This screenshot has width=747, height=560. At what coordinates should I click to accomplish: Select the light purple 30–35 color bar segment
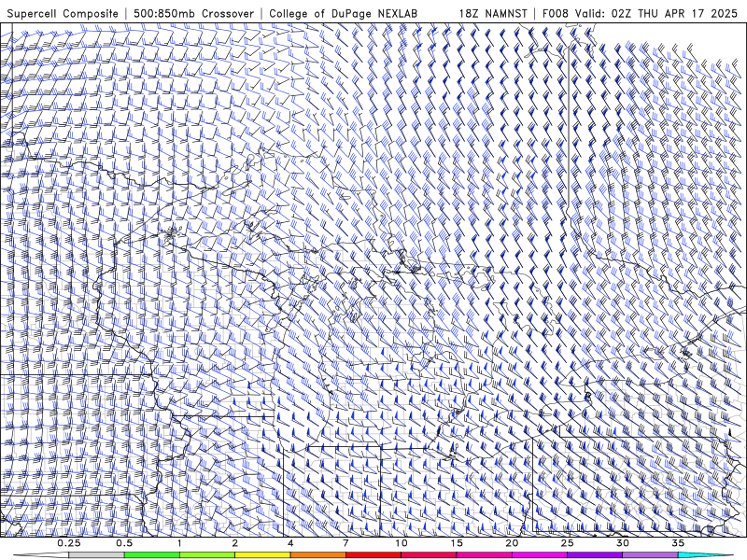tap(650, 555)
